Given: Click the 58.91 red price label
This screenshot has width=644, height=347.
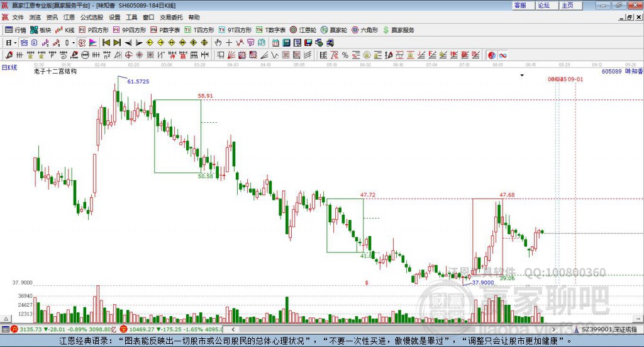Looking at the screenshot, I should 206,96.
